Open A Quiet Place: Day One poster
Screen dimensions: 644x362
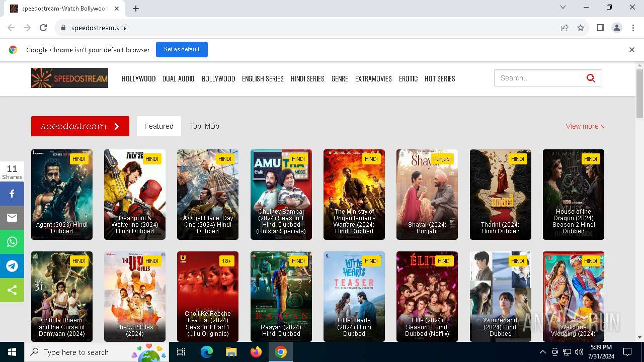[208, 195]
